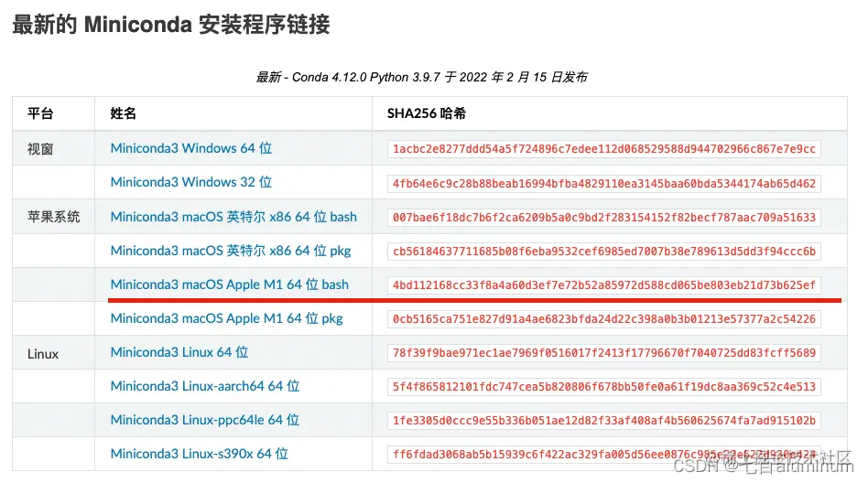Select SHA256 hash starting 0cb5165ca751
Image resolution: width=868 pixels, height=483 pixels.
tap(604, 318)
